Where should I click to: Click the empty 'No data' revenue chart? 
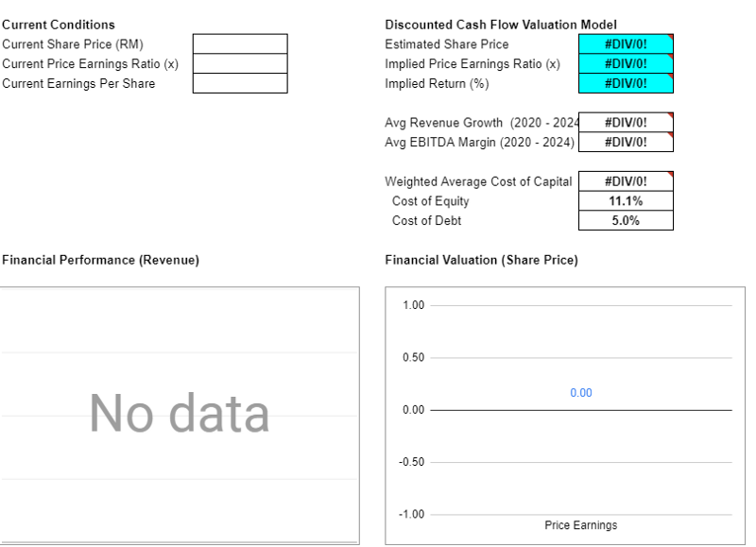(180, 415)
